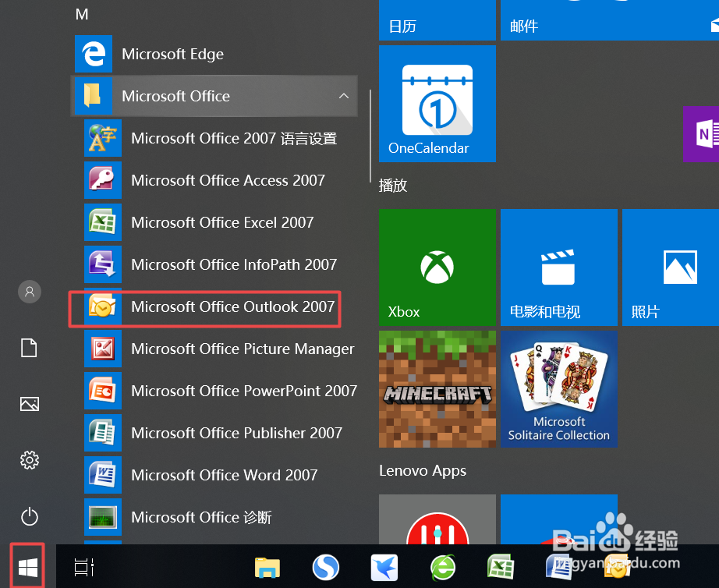Open Microsoft Solitaire Collection tile
This screenshot has width=719, height=588.
tap(559, 389)
